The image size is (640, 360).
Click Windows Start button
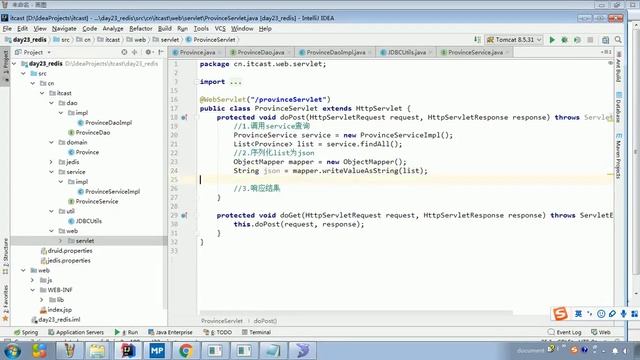point(12,351)
